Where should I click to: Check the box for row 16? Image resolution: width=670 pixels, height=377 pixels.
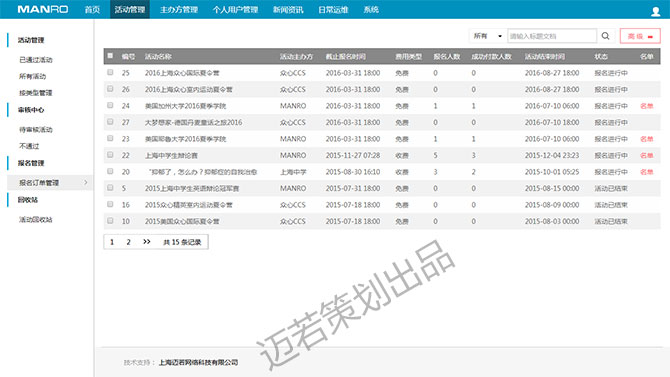pyautogui.click(x=110, y=204)
